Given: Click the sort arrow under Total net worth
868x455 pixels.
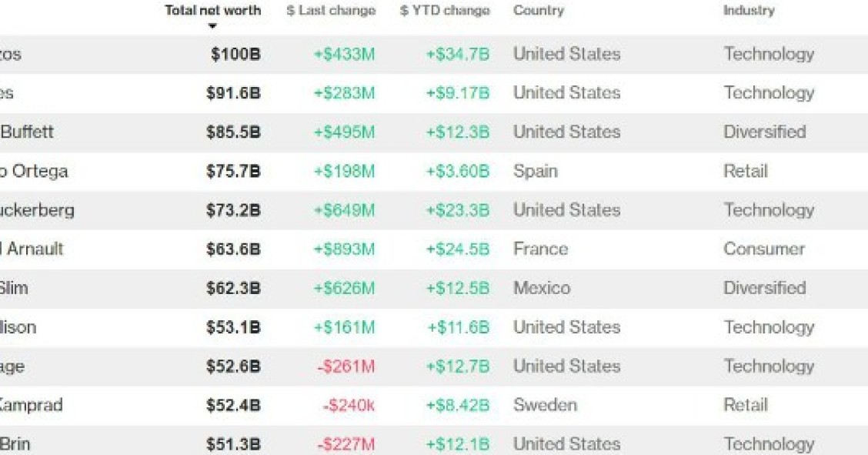Looking at the screenshot, I should (215, 24).
